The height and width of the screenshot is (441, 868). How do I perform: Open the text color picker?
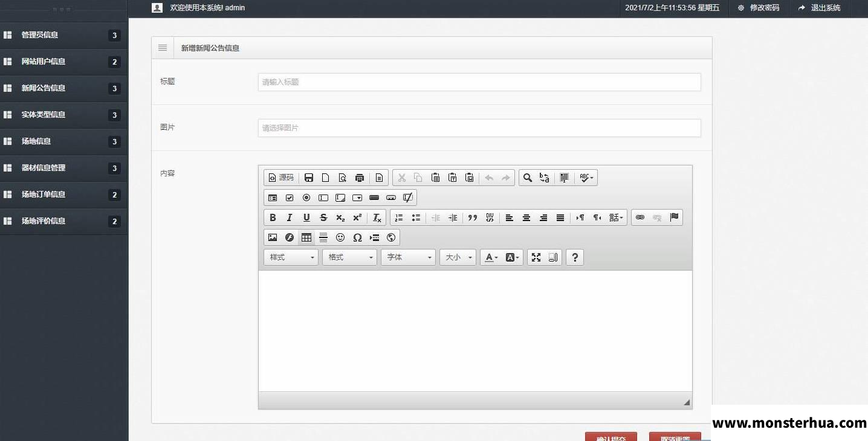491,257
